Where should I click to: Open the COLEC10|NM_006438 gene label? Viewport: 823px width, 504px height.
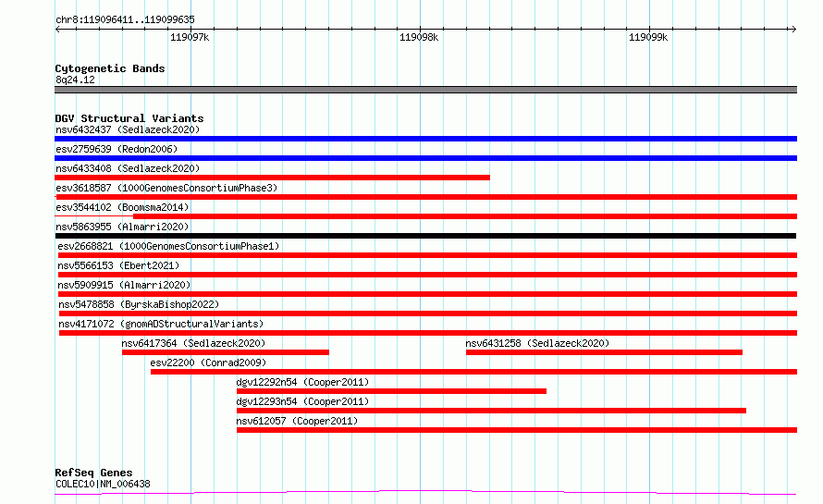click(x=103, y=484)
